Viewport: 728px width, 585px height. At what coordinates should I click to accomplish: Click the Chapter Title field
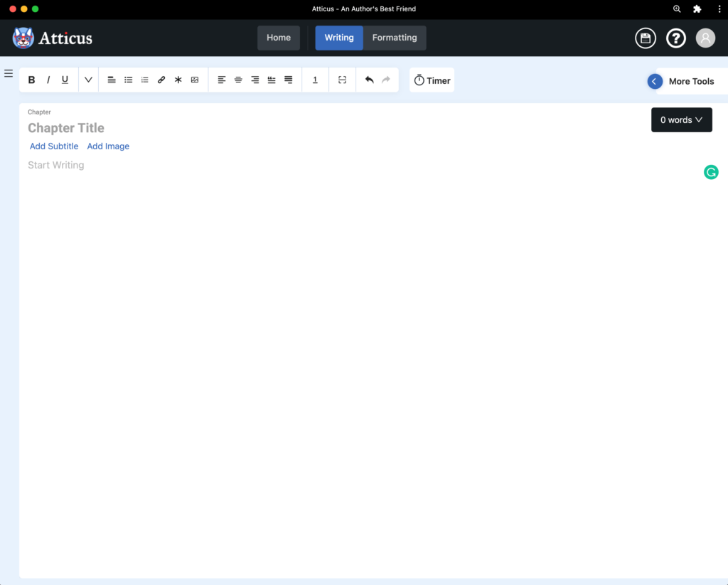[66, 128]
